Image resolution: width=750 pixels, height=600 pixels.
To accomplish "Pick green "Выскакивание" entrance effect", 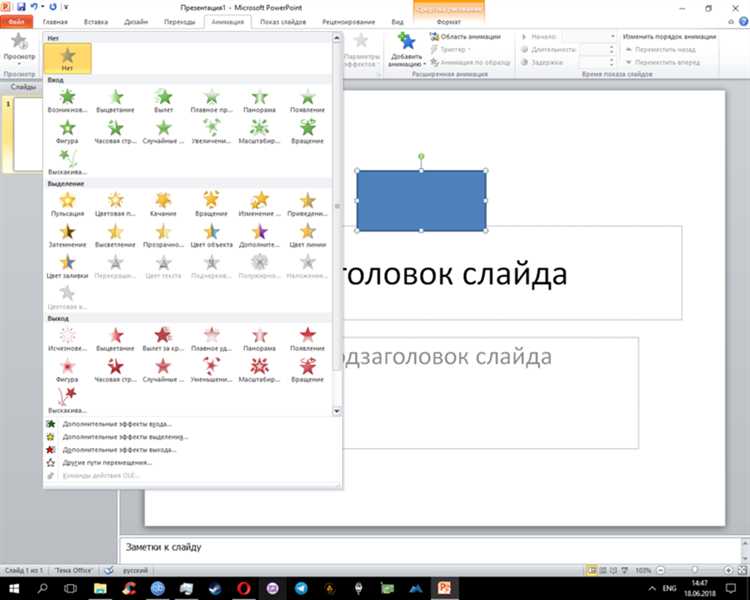I will (67, 163).
